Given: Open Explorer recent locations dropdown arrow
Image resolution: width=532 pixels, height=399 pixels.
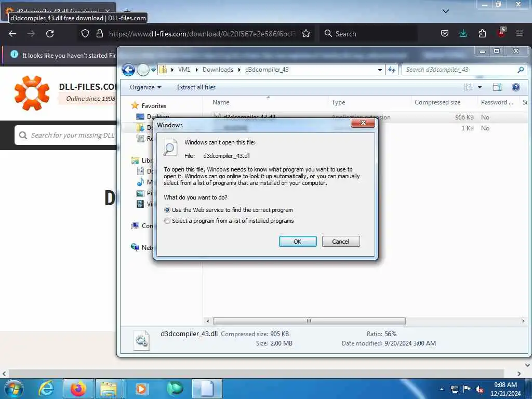Looking at the screenshot, I should pos(153,70).
